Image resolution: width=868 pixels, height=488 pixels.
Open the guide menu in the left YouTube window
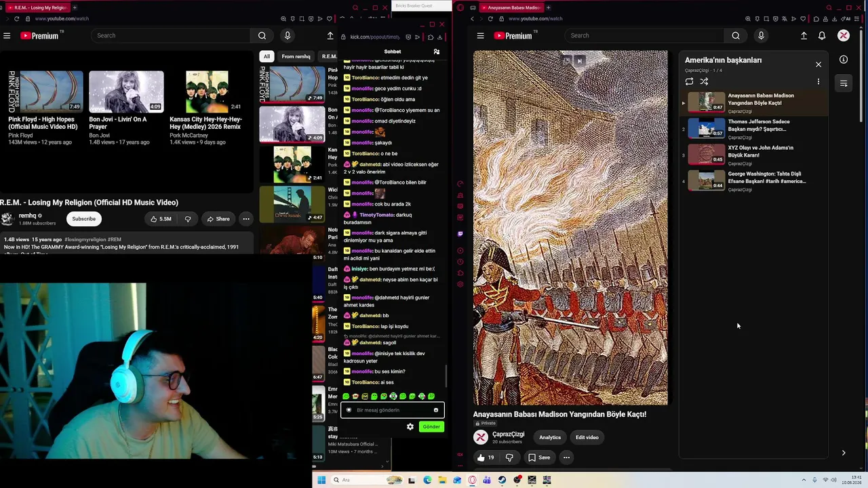7,35
